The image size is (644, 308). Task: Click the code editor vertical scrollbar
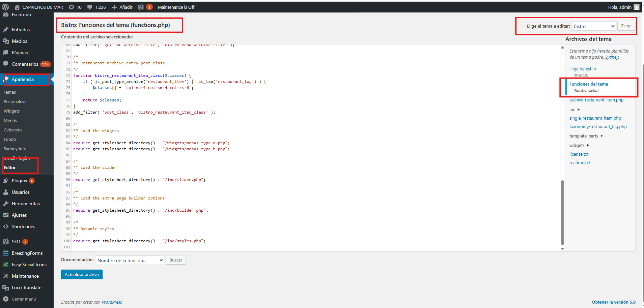click(562, 212)
